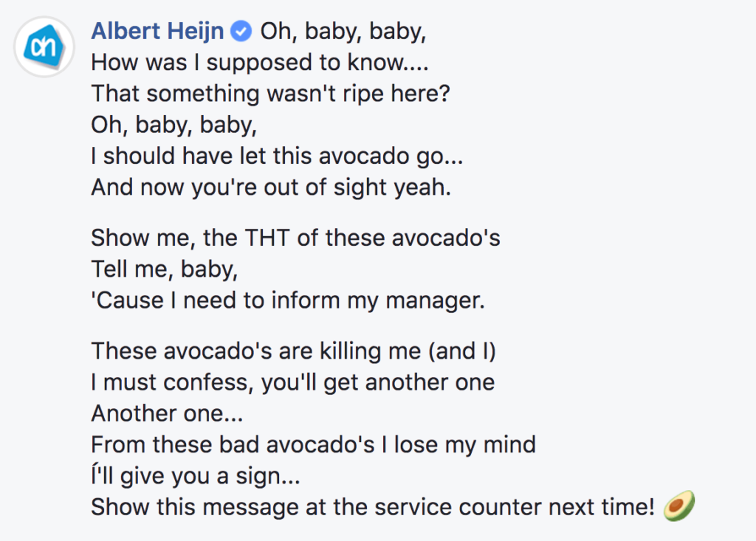The height and width of the screenshot is (541, 756).
Task: Click the line 'How was I supposed to know....'
Action: click(x=260, y=63)
